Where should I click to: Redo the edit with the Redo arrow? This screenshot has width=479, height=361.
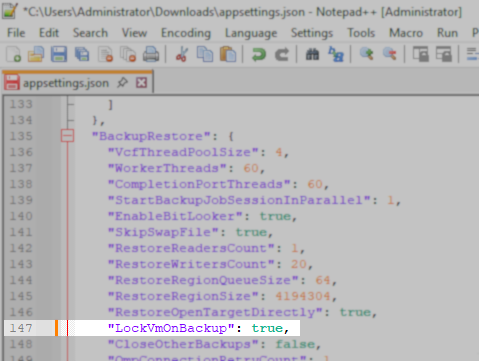point(282,54)
